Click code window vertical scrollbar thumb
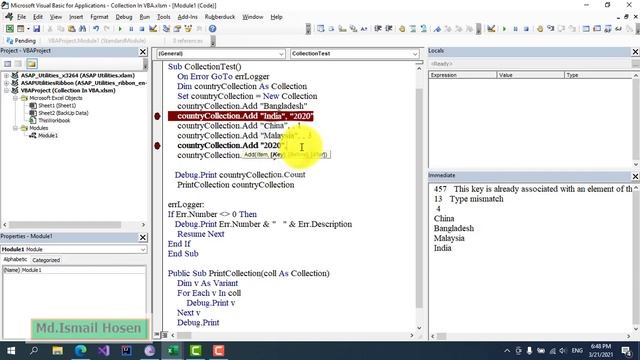 419,198
